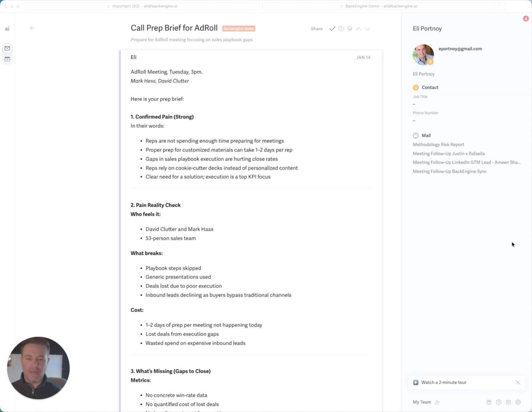Open settings gear in bottom right
The height and width of the screenshot is (412, 532).
(x=518, y=402)
